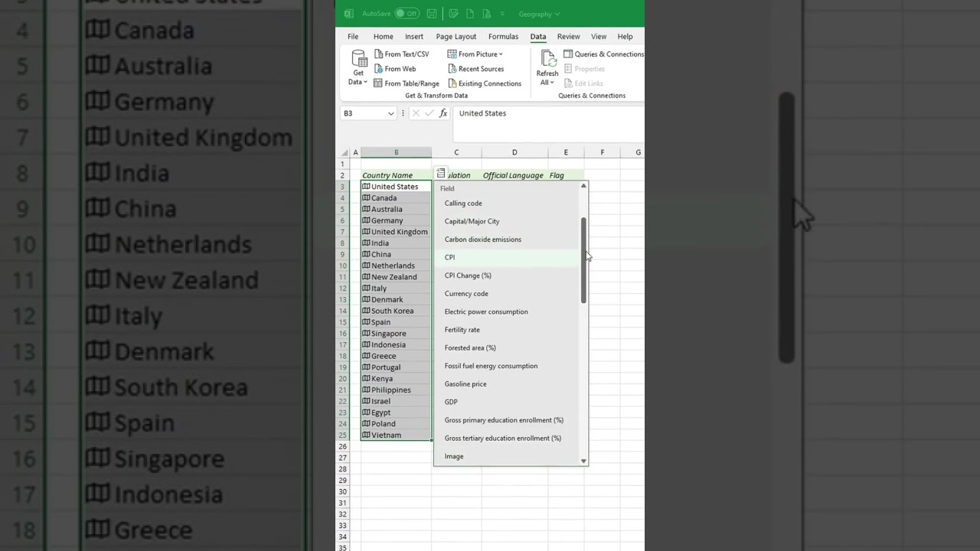Switch to the Home tab

[x=384, y=37]
